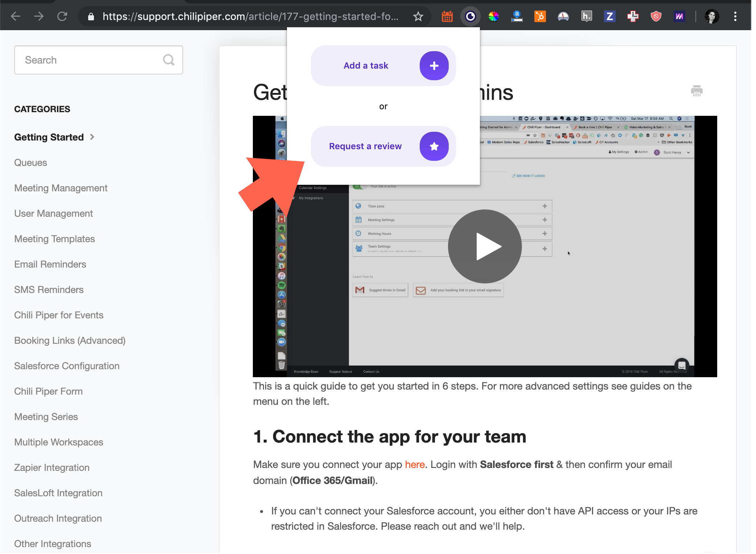The width and height of the screenshot is (756, 554).
Task: Go back using the browser back arrow
Action: pyautogui.click(x=16, y=16)
